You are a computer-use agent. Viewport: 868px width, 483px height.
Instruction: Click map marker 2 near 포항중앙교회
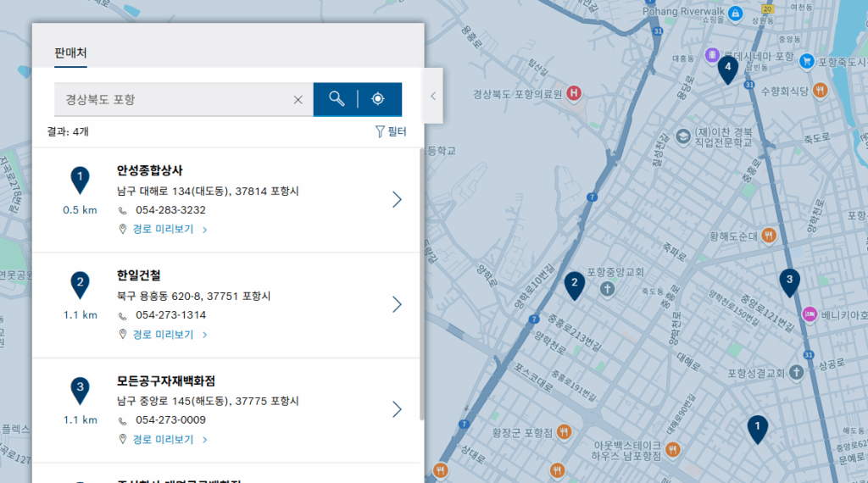click(574, 286)
